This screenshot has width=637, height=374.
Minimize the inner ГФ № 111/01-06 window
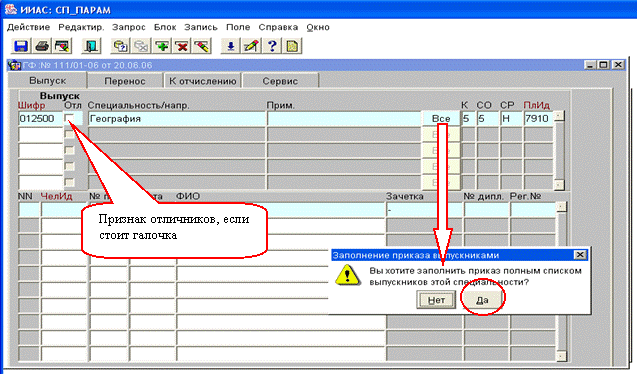pyautogui.click(x=590, y=65)
